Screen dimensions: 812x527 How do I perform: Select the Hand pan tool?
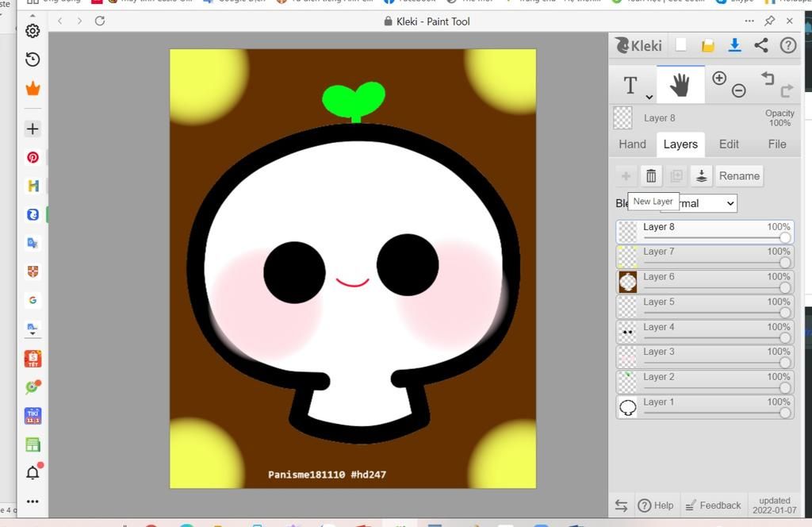pos(680,85)
